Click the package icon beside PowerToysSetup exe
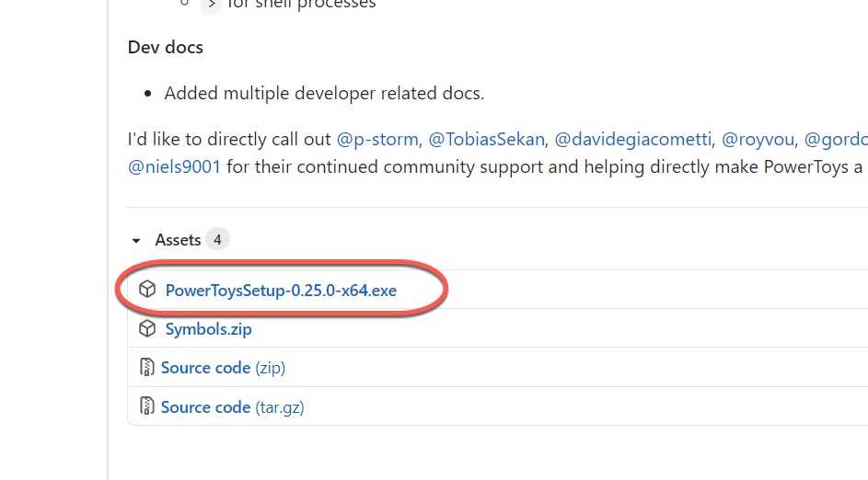The image size is (868, 480). [x=147, y=290]
